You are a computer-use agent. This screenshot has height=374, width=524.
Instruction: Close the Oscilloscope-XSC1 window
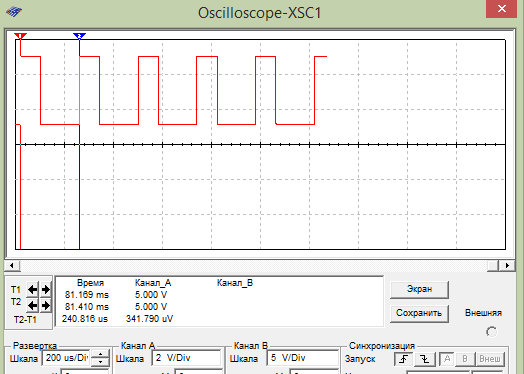point(502,9)
